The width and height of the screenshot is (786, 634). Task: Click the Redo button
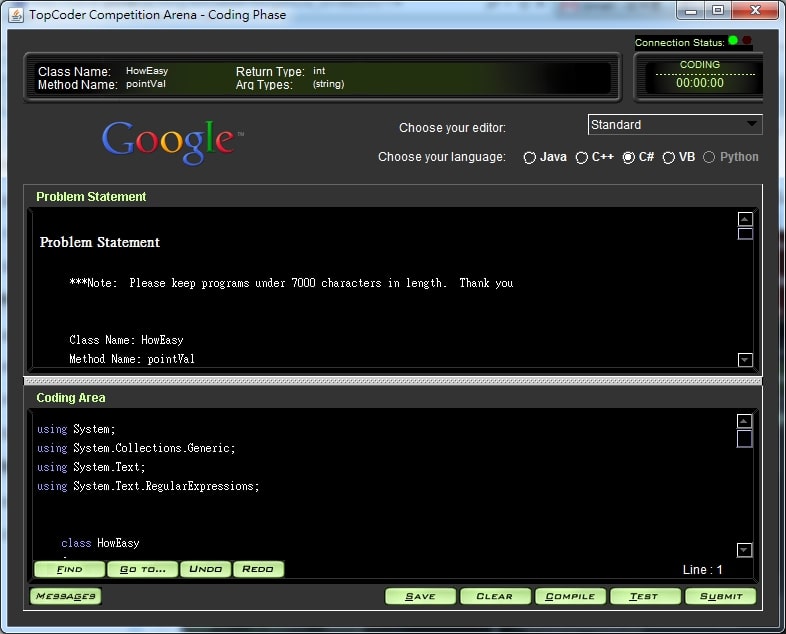pos(258,569)
